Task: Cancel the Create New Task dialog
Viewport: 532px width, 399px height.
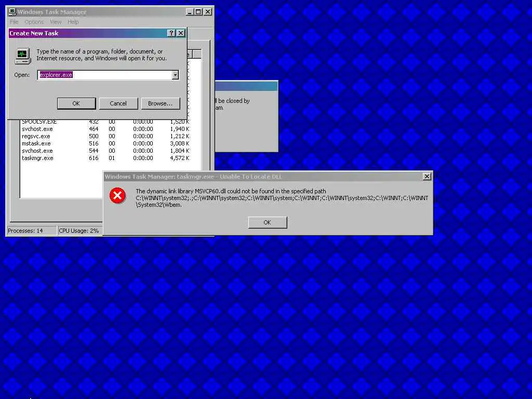Action: pos(118,103)
